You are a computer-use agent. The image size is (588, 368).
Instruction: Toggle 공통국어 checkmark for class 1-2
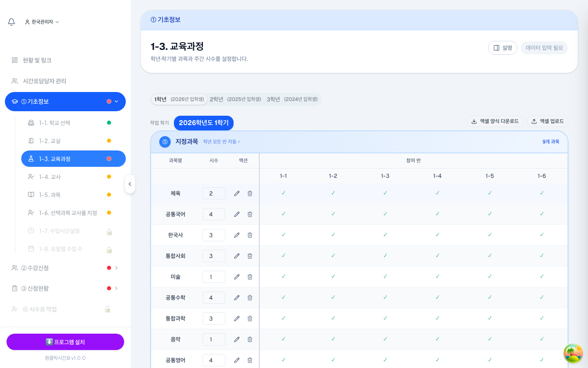(x=333, y=214)
